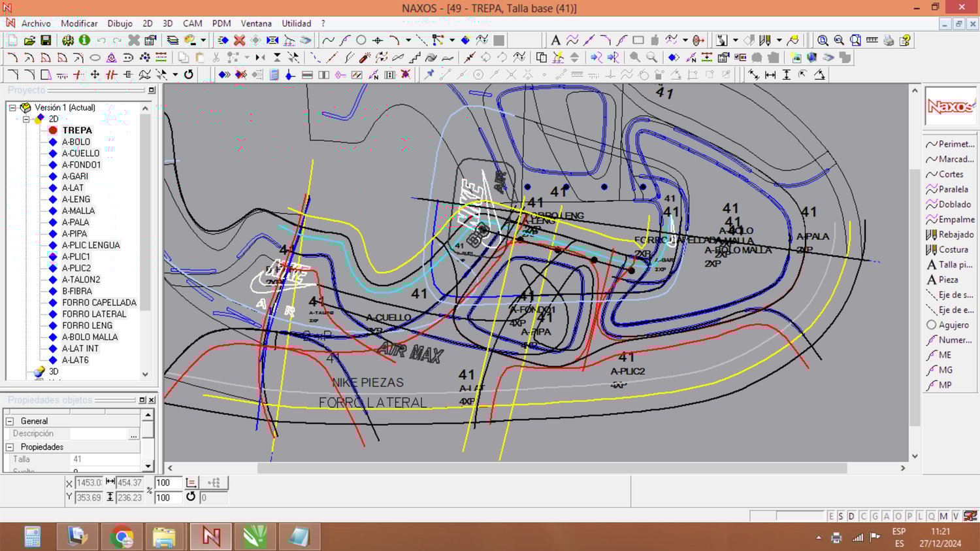Open the layers stack icon
Viewport: 980px width, 551px height.
[x=172, y=41]
